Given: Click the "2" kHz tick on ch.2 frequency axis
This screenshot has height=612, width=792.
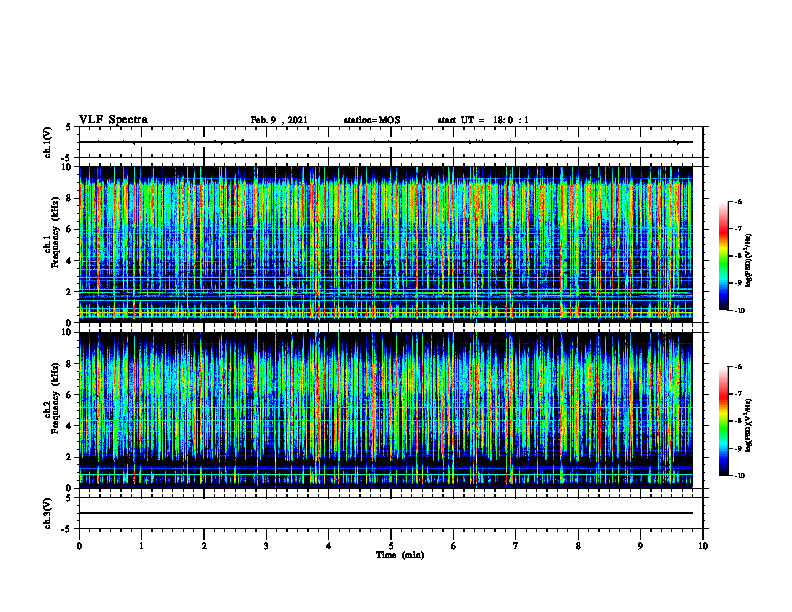Looking at the screenshot, I should coord(70,456).
